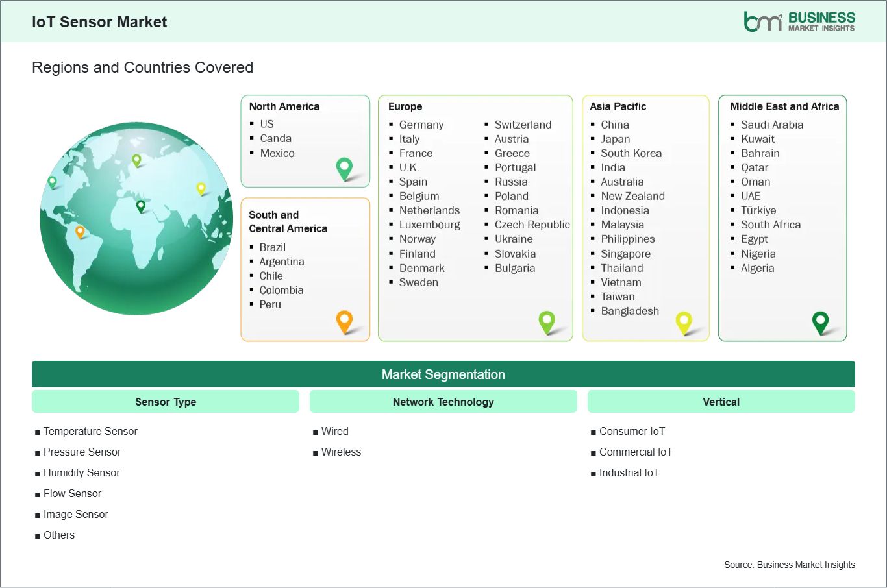
Task: Select Others under Sensor Type
Action: click(59, 535)
